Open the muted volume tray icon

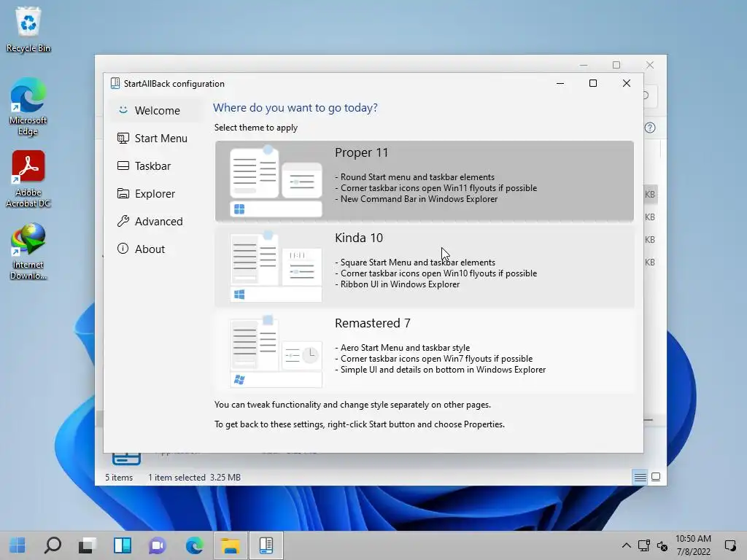(x=662, y=545)
